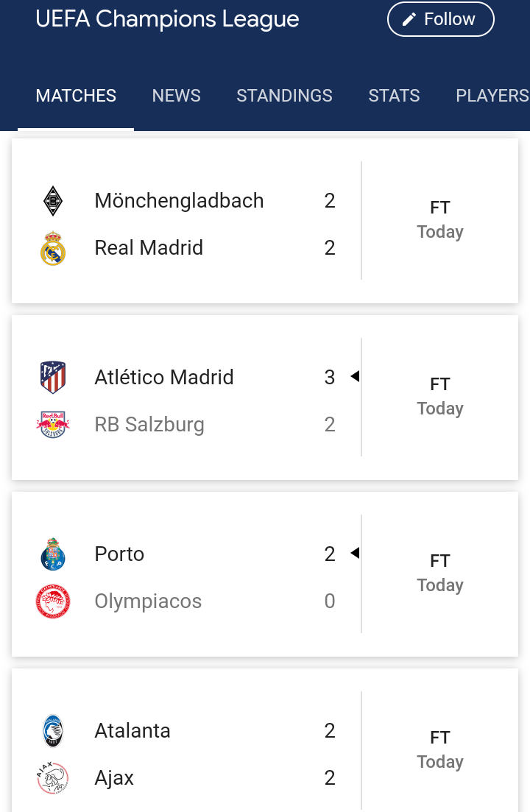
Task: Open the Mönchengladbach team name link
Action: tap(179, 201)
